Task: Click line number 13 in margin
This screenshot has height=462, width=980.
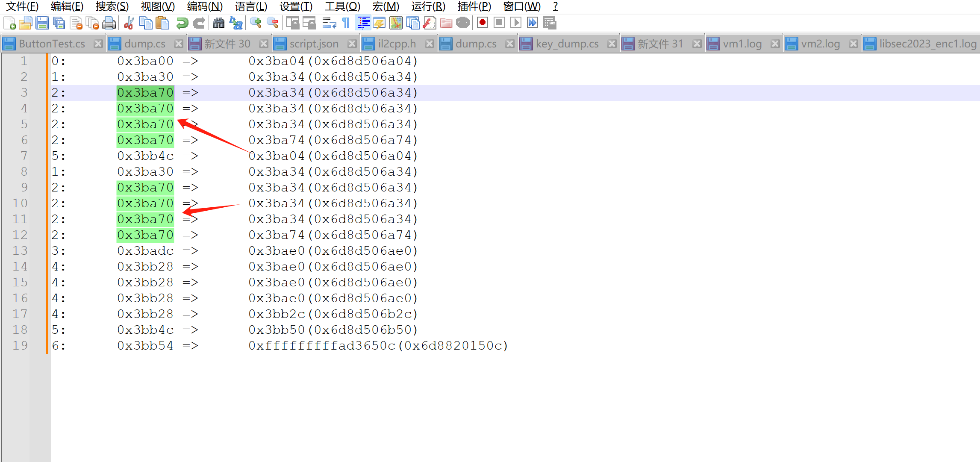Action: coord(20,250)
